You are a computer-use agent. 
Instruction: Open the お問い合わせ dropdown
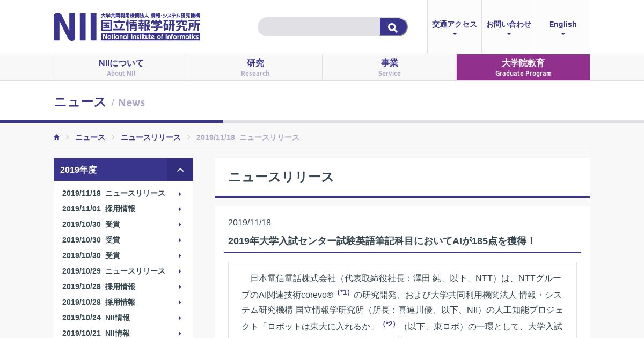pos(509,27)
